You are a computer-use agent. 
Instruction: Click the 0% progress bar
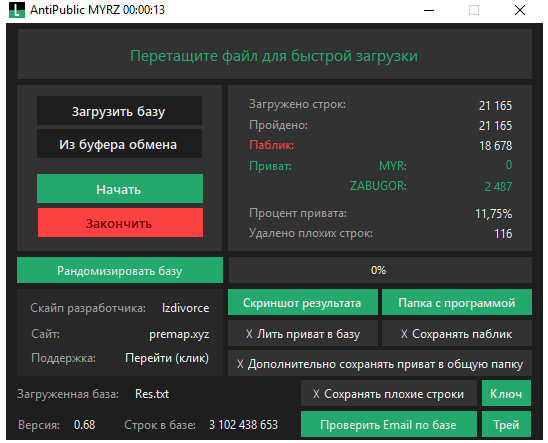[x=380, y=270]
